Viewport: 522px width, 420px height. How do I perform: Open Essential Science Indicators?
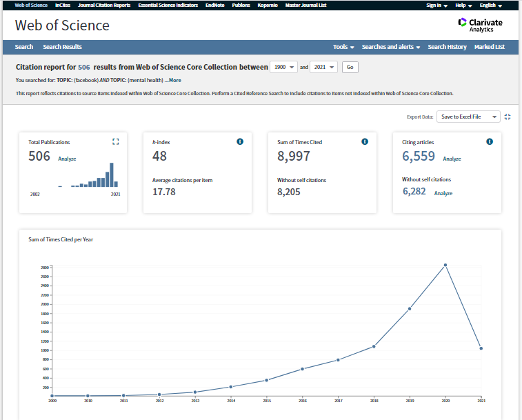[168, 6]
